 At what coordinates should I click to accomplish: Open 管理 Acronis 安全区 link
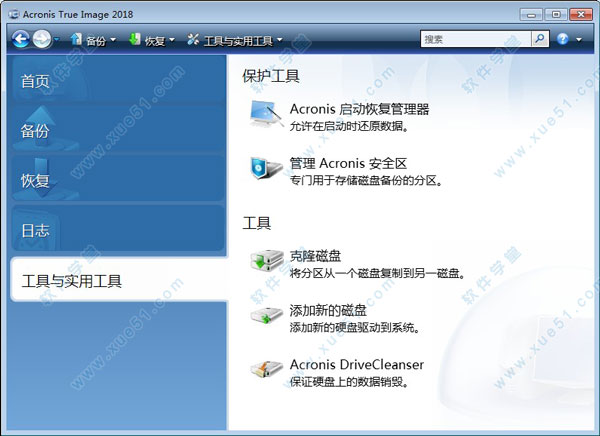coord(348,164)
